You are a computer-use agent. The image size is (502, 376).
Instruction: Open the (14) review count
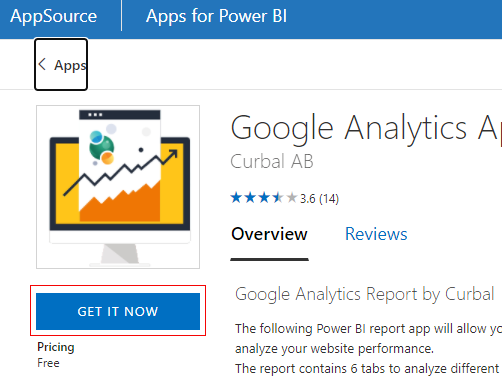pos(329,199)
